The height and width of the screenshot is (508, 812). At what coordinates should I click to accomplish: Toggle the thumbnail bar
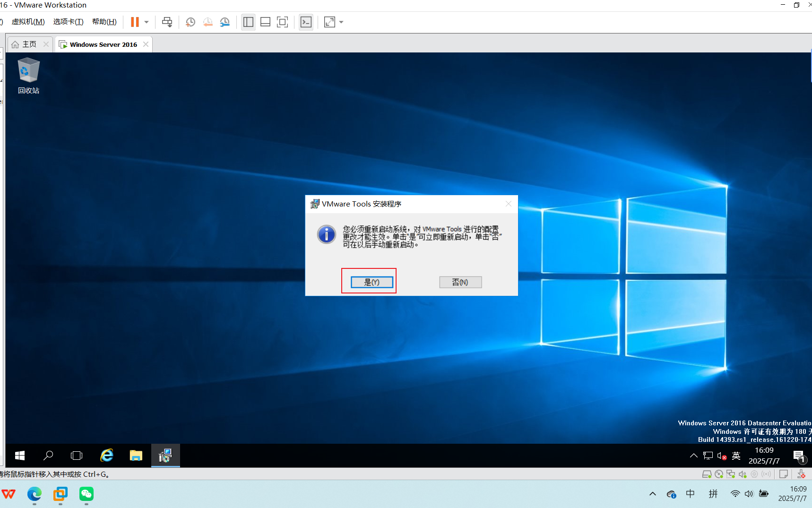265,22
